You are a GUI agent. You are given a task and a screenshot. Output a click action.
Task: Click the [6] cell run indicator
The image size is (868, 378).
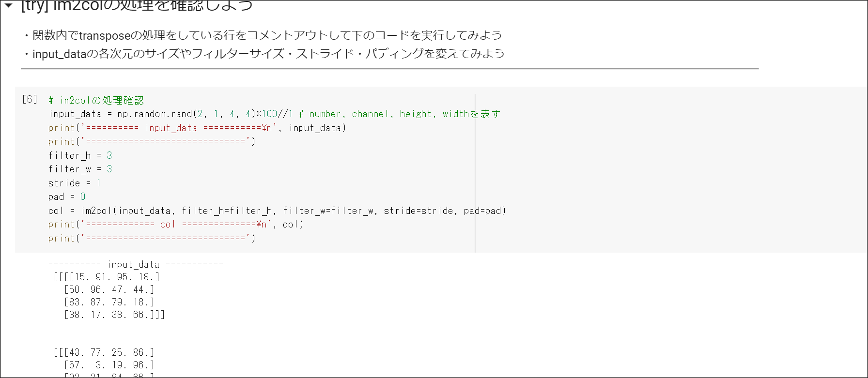coord(30,99)
